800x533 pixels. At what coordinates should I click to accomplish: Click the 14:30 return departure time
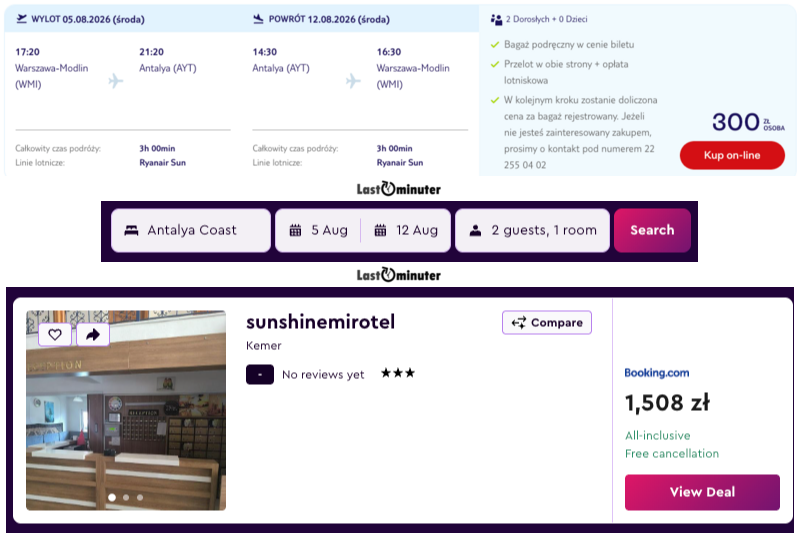click(265, 52)
